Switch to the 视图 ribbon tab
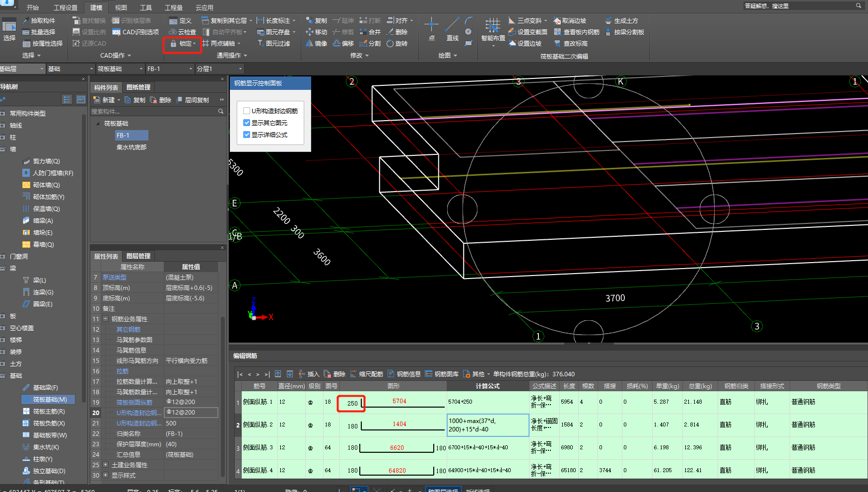 click(121, 7)
